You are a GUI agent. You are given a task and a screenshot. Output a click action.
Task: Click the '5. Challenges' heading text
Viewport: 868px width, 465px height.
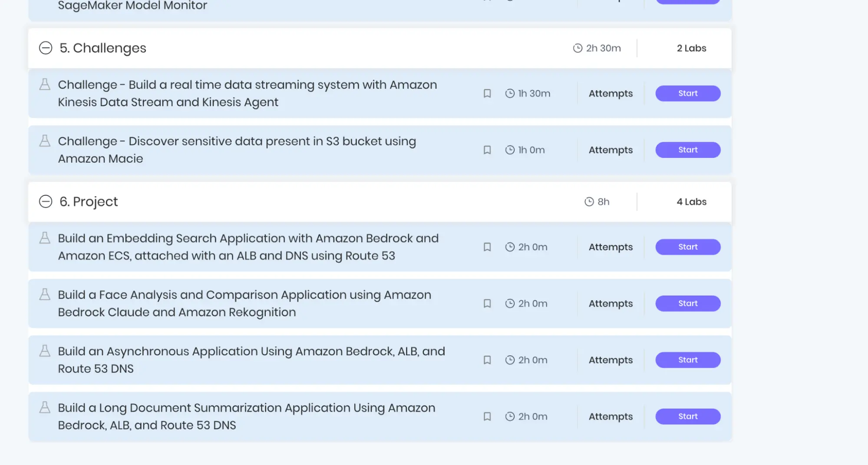[x=103, y=48]
